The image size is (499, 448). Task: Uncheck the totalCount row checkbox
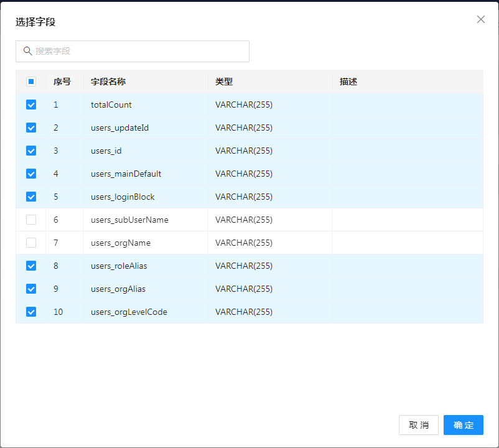pyautogui.click(x=31, y=105)
